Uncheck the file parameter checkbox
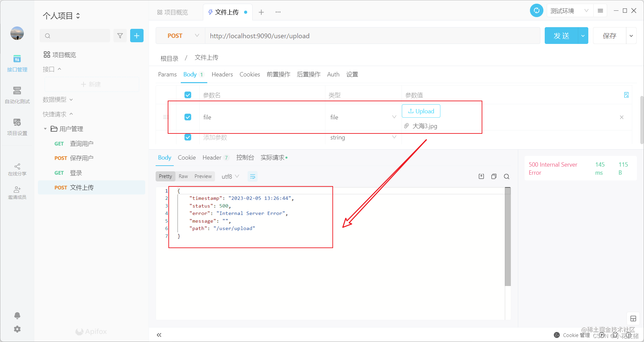 pos(188,117)
